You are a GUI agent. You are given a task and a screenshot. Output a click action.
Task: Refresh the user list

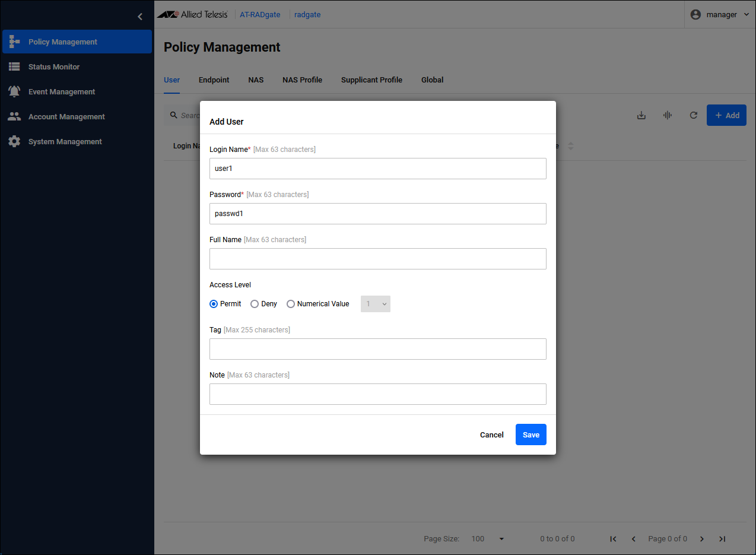pyautogui.click(x=693, y=115)
